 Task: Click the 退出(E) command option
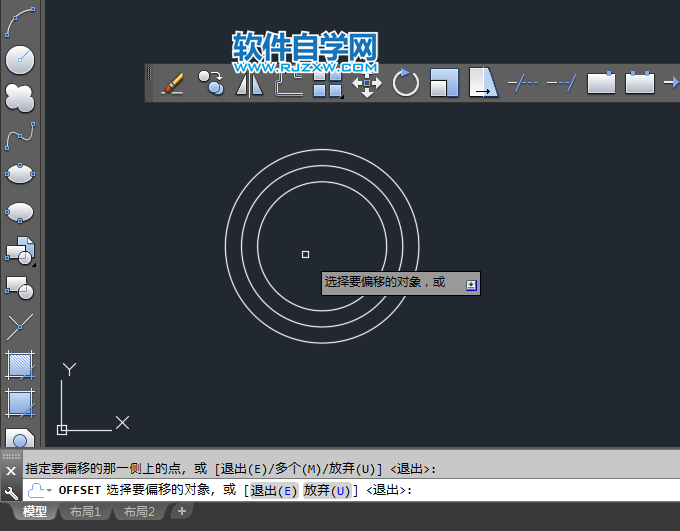273,491
